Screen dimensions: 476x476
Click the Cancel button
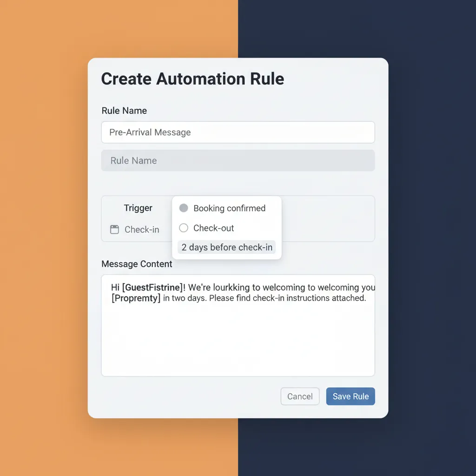[300, 396]
